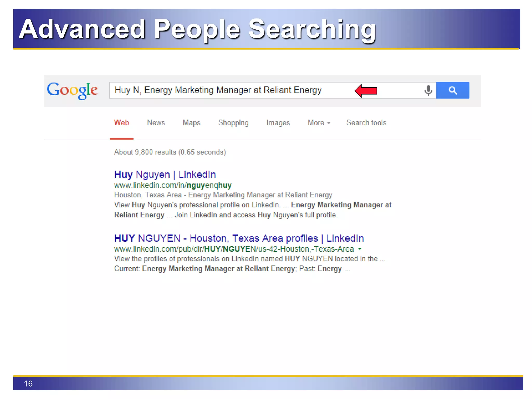Switch to the Shopping tab
The height and width of the screenshot is (399, 532).
point(233,123)
